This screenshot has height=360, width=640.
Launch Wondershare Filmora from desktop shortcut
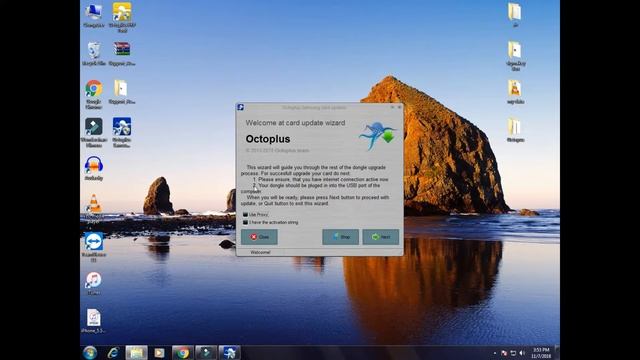(93, 132)
